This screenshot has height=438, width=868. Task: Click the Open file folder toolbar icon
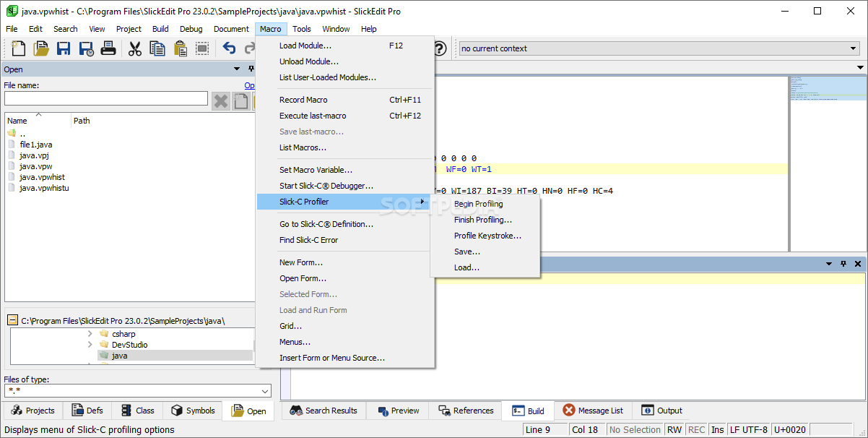point(41,48)
